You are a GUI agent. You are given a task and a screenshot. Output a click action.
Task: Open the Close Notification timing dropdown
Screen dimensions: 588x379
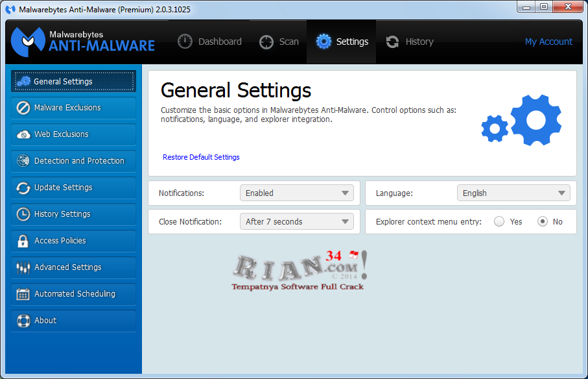[296, 221]
